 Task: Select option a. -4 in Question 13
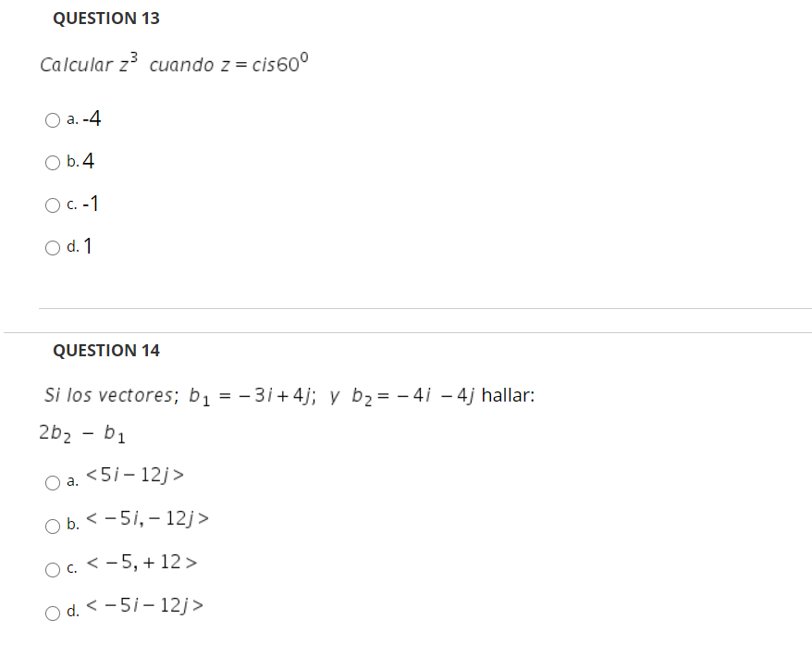(x=52, y=118)
